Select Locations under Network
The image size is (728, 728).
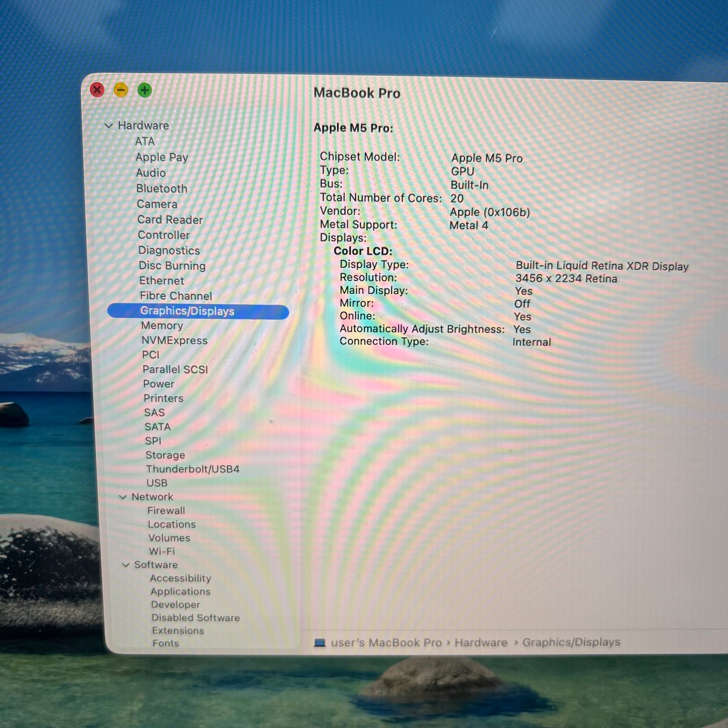coord(172,524)
